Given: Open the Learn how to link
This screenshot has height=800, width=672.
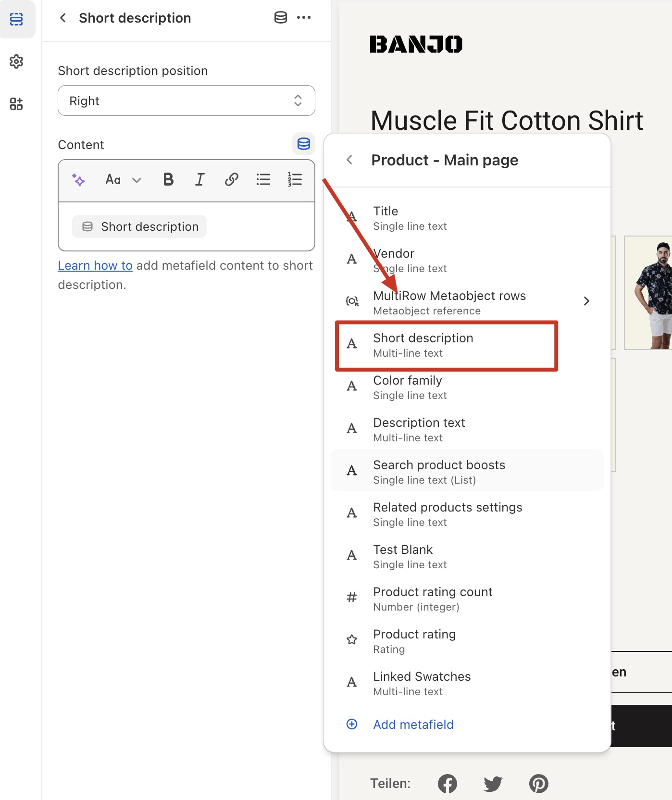Looking at the screenshot, I should tap(95, 265).
